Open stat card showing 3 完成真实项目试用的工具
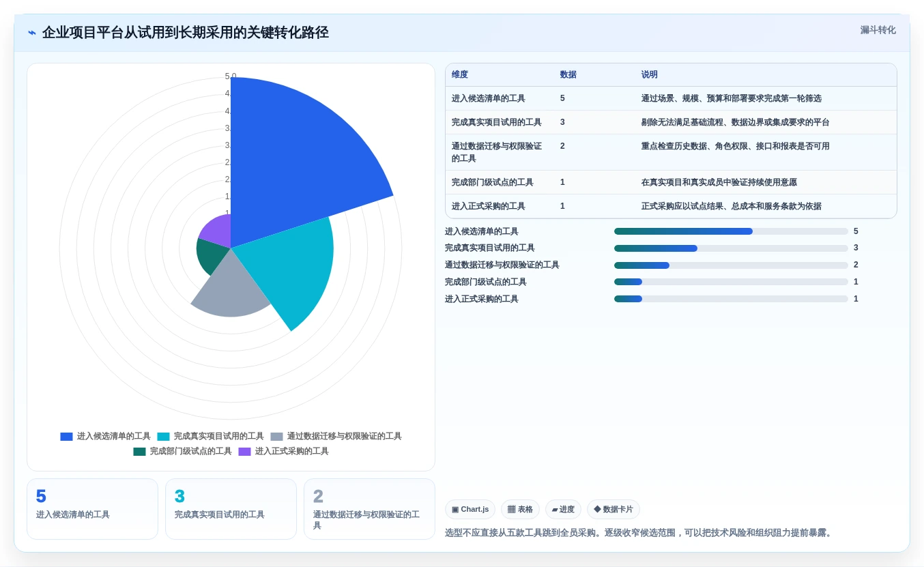The image size is (924, 567). point(231,509)
